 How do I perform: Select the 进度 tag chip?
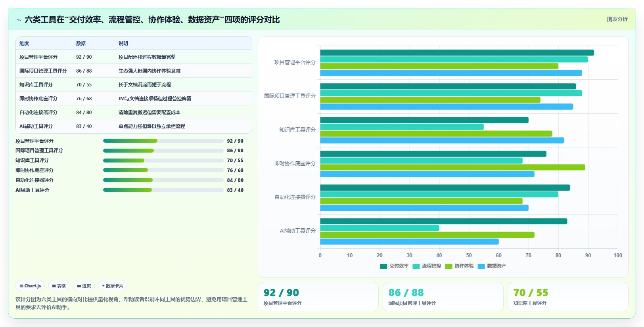pos(84,286)
